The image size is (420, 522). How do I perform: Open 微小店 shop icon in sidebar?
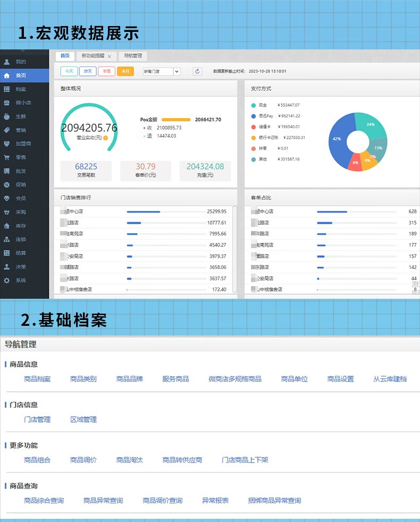point(6,103)
